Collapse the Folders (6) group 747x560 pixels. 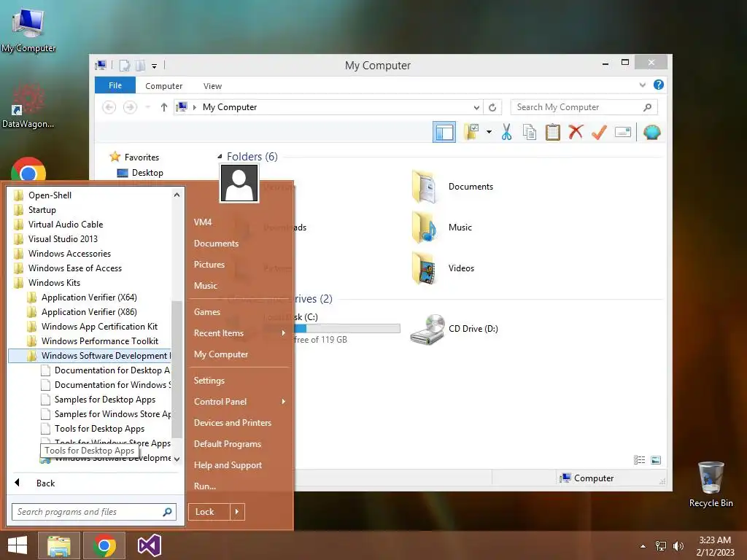click(220, 156)
